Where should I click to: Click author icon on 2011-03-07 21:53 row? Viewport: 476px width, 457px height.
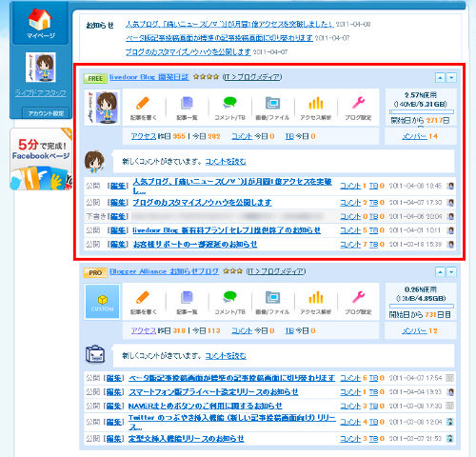coord(450,439)
